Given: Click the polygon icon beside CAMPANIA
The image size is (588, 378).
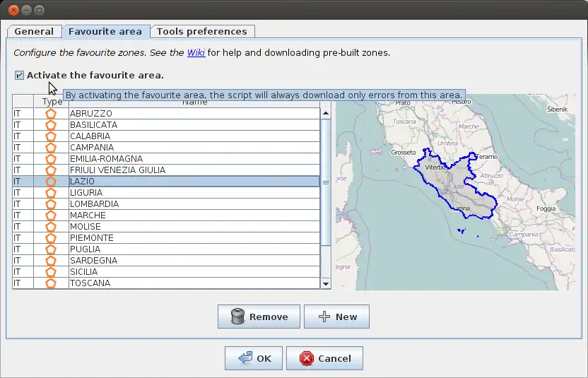Looking at the screenshot, I should pos(51,148).
